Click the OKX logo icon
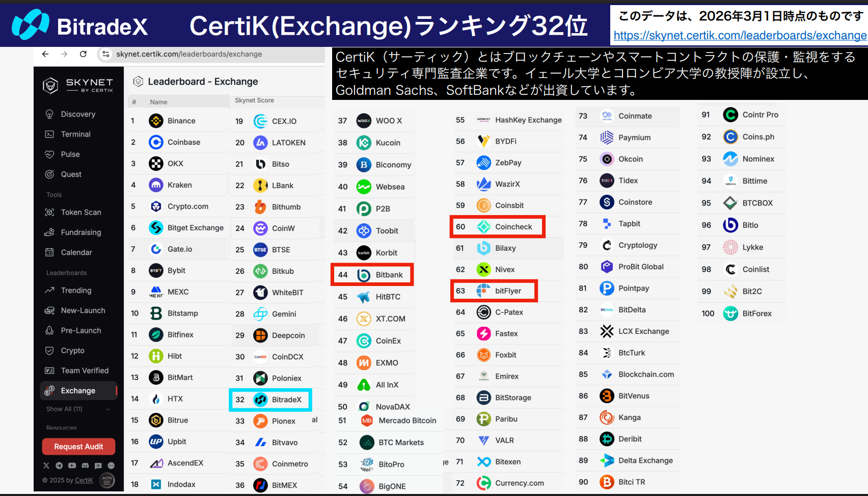The image size is (868, 496). click(x=156, y=164)
